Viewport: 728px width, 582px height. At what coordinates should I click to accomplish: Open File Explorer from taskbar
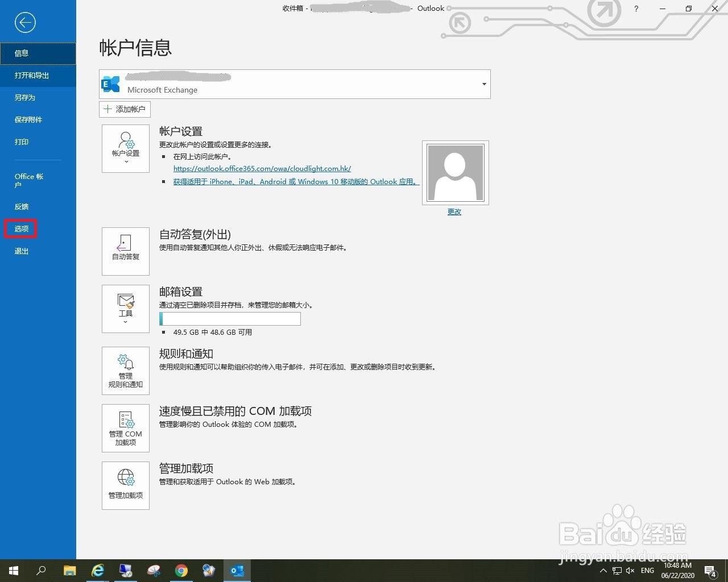69,571
